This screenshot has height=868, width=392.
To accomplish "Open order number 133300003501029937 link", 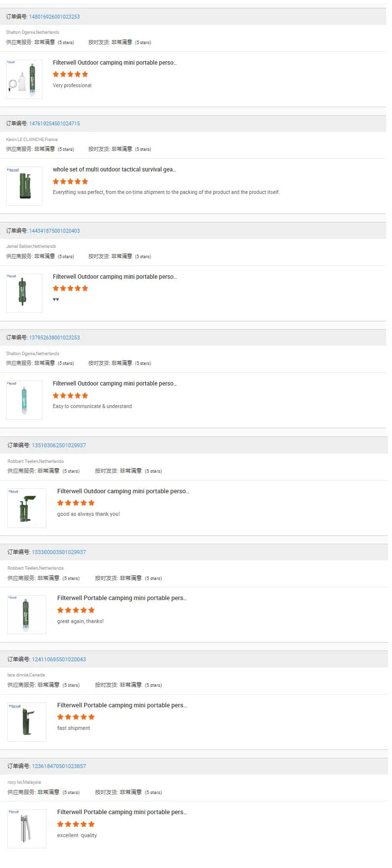I will point(59,552).
